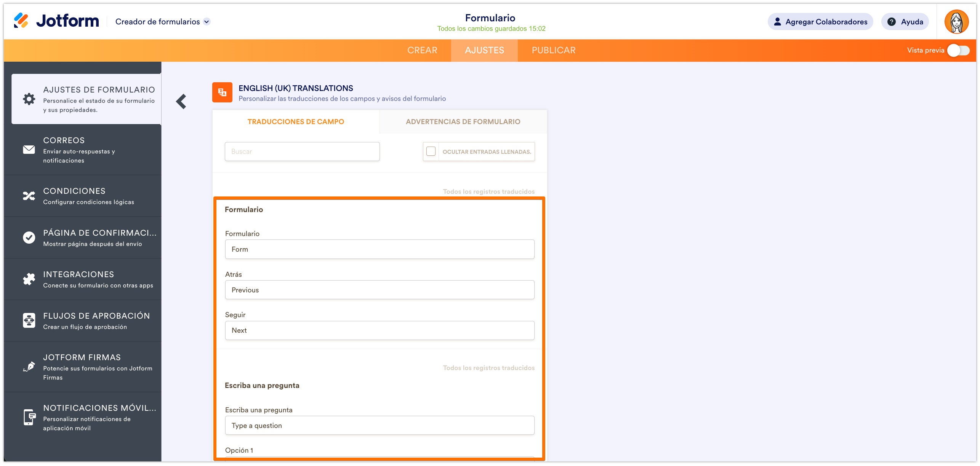Viewport: 980px width, 466px height.
Task: Collapse the settings panel with the back chevron
Action: point(181,101)
